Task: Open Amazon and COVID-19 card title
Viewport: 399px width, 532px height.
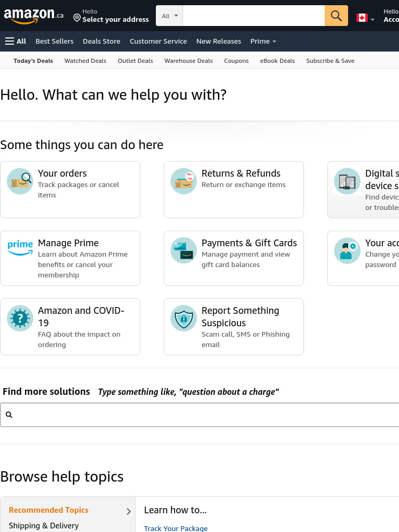Action: tap(81, 316)
